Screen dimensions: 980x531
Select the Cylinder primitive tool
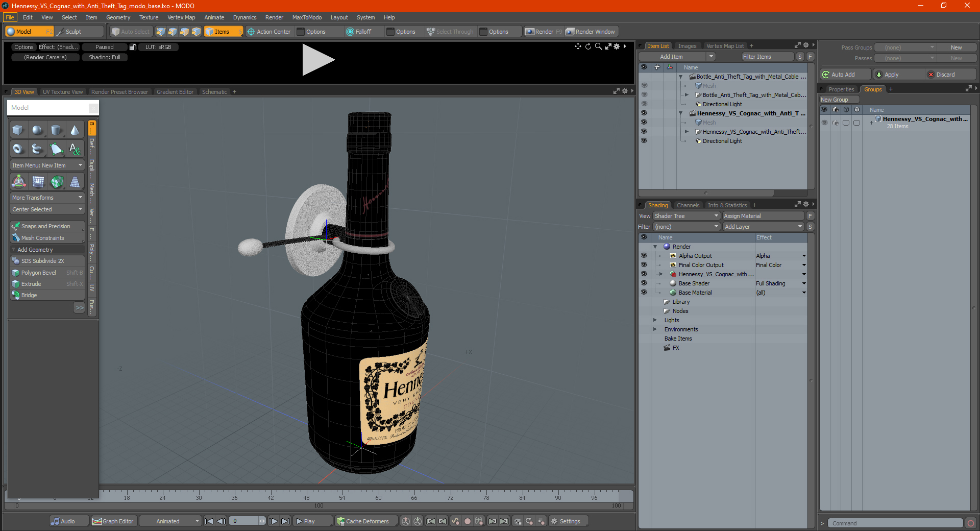click(x=56, y=130)
